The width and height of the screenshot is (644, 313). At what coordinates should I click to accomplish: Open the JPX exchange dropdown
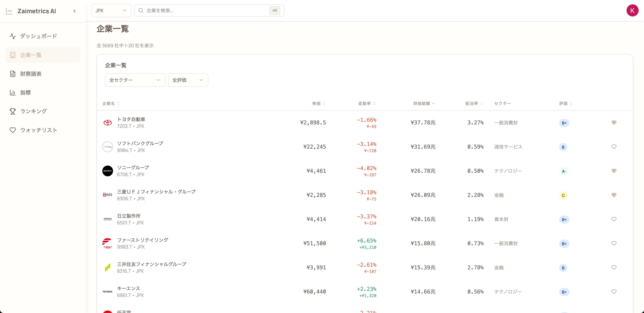(x=111, y=11)
